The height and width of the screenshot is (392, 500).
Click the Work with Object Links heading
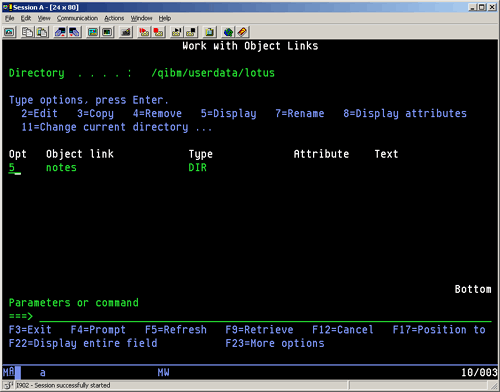point(250,46)
